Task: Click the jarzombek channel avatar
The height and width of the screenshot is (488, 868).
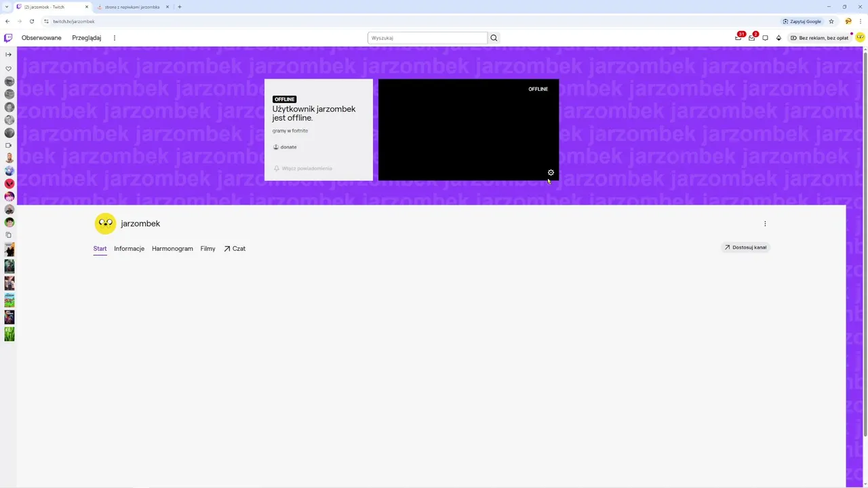Action: tap(105, 224)
